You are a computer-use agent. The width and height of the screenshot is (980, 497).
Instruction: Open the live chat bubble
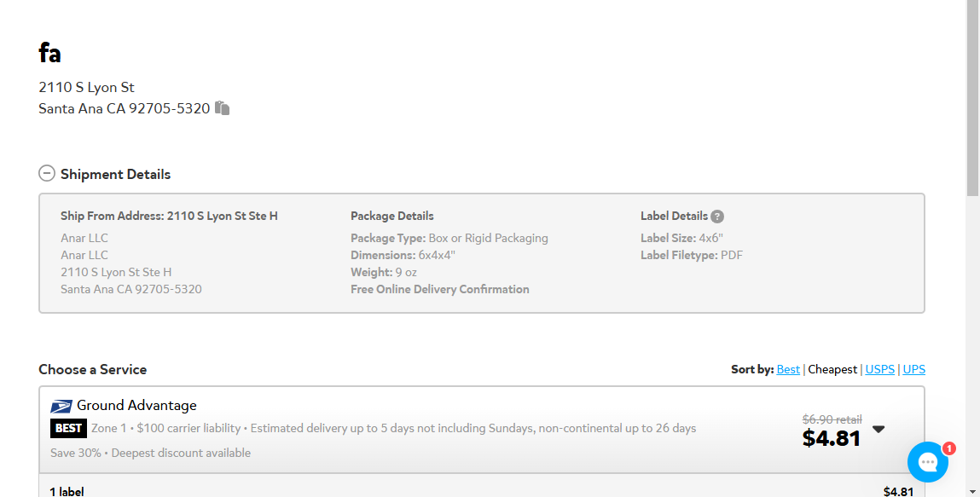click(x=927, y=462)
